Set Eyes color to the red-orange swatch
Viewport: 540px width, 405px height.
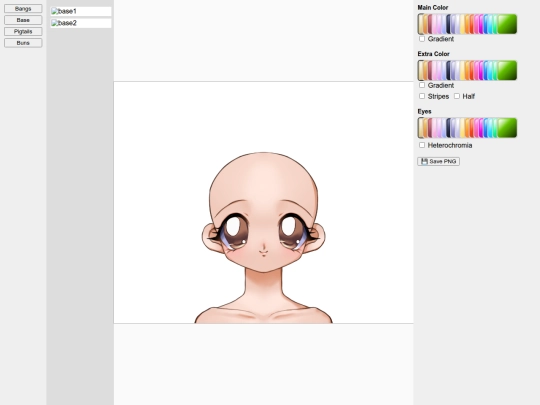tap(472, 128)
